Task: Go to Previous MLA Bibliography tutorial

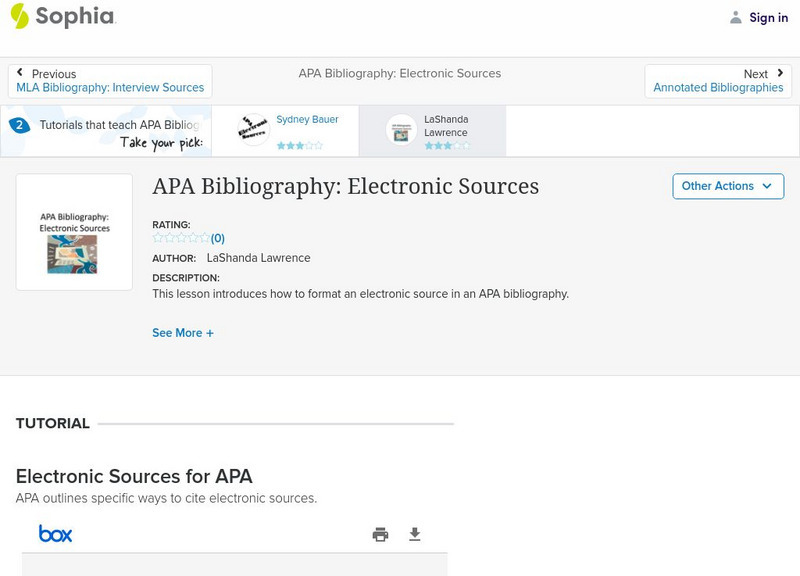Action: [x=110, y=81]
